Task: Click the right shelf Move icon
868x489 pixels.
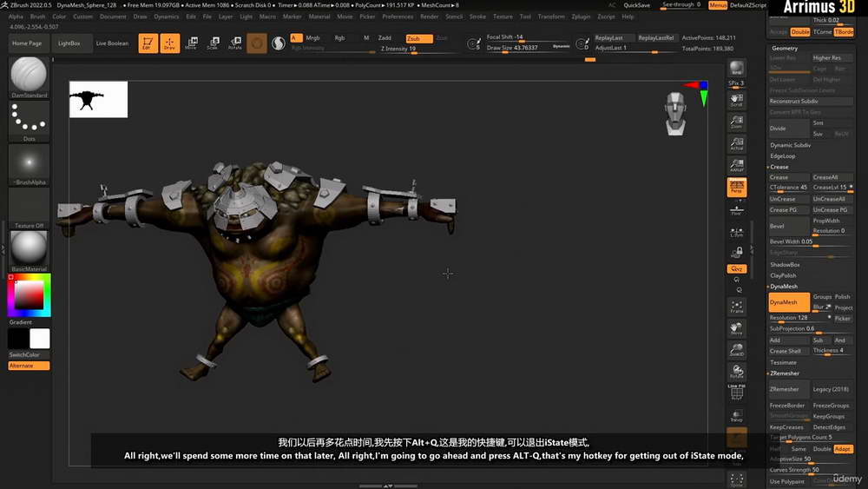Action: tap(737, 328)
